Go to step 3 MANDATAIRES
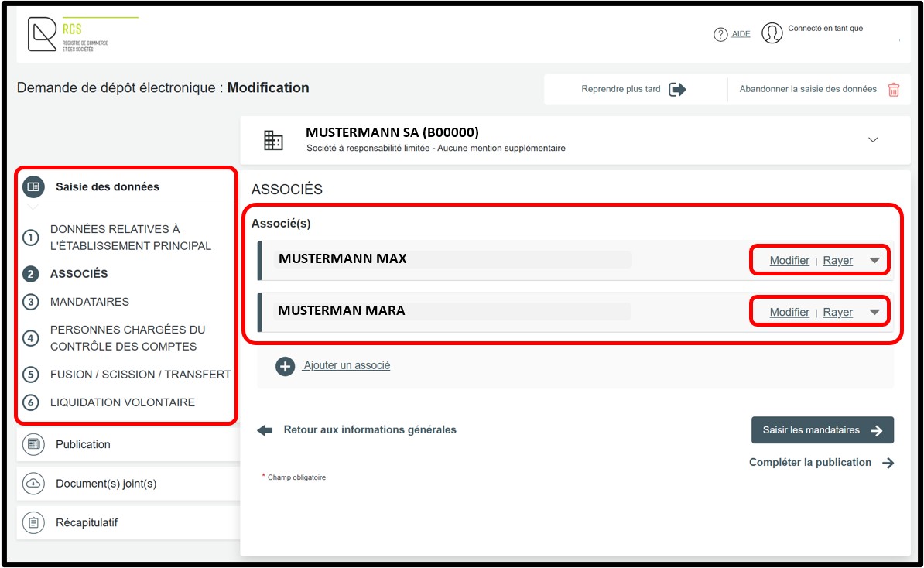Viewport: 924px width, 568px height. pos(89,302)
